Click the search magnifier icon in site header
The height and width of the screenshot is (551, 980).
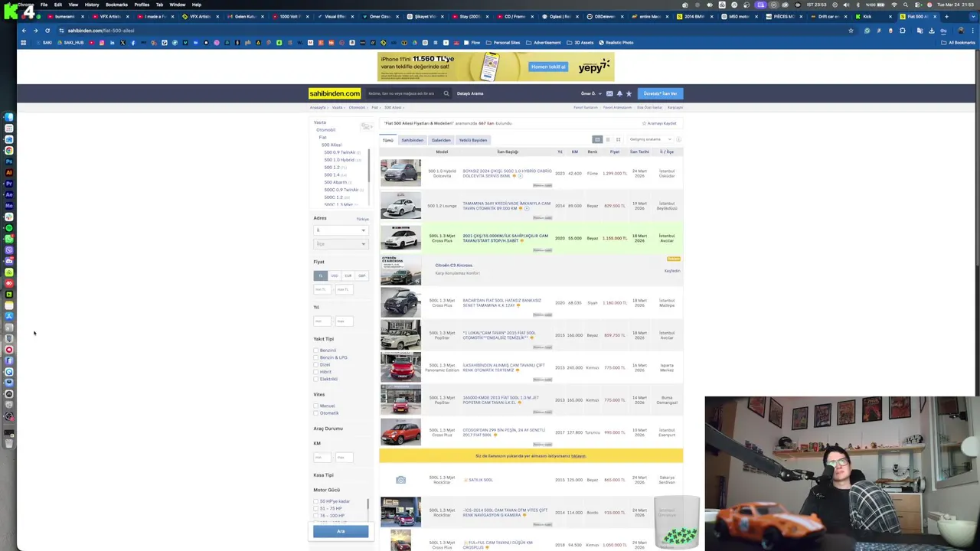[446, 93]
